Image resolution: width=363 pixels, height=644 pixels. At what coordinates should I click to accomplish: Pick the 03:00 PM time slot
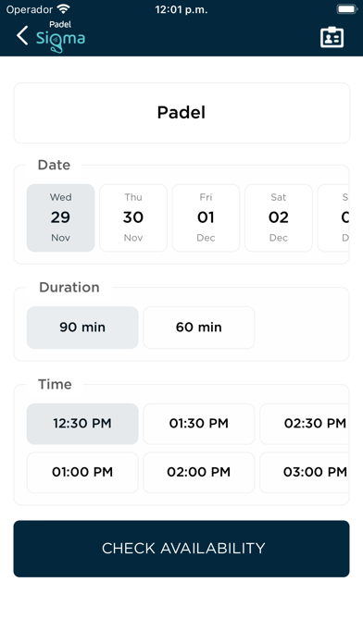[x=305, y=472]
